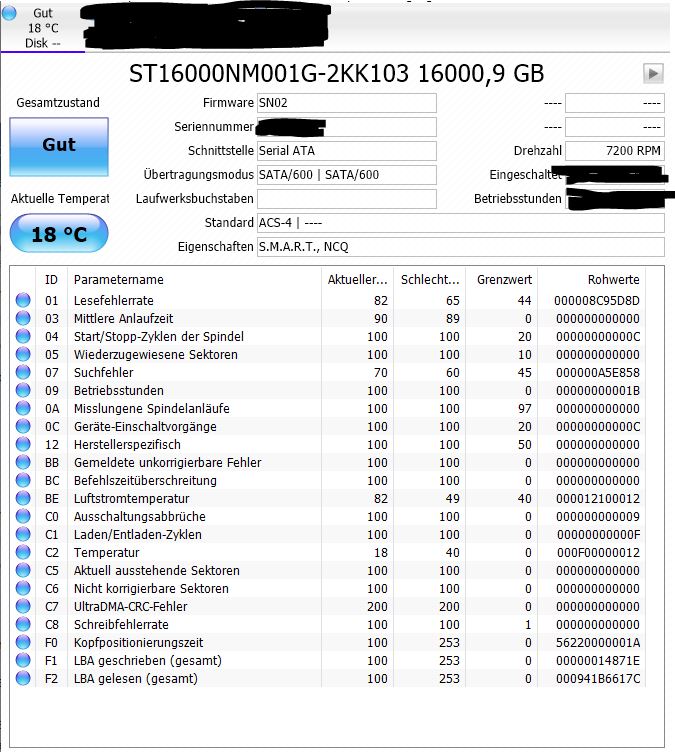Image resolution: width=675 pixels, height=752 pixels.
Task: Select the UltraDMA-CRC-Fehler parameter name
Action: click(130, 607)
